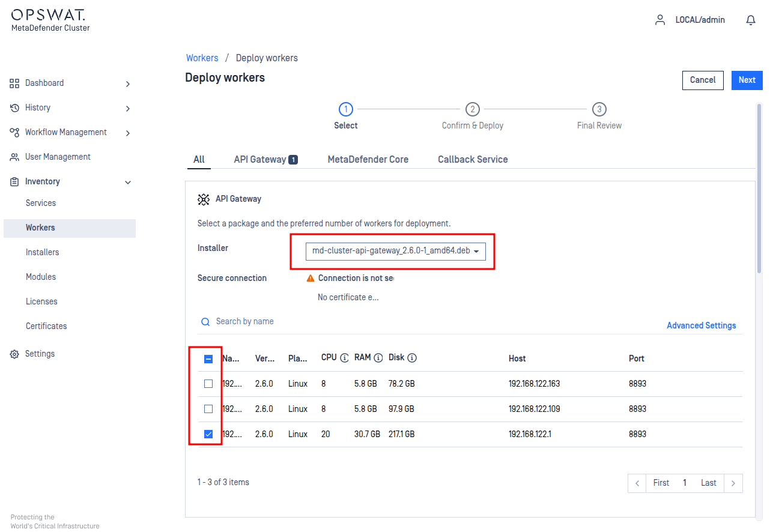Screen dimensions: 770x532
Task: Click the RAM info icon
Action: click(x=378, y=358)
